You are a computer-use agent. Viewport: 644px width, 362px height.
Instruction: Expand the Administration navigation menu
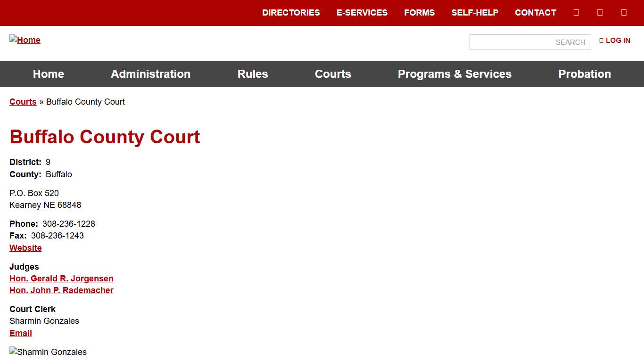tap(150, 74)
